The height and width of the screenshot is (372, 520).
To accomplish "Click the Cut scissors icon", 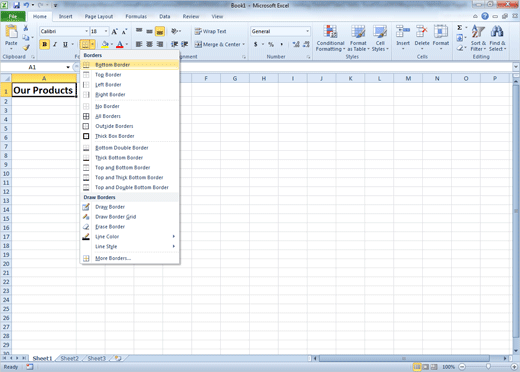I will 26,29.
